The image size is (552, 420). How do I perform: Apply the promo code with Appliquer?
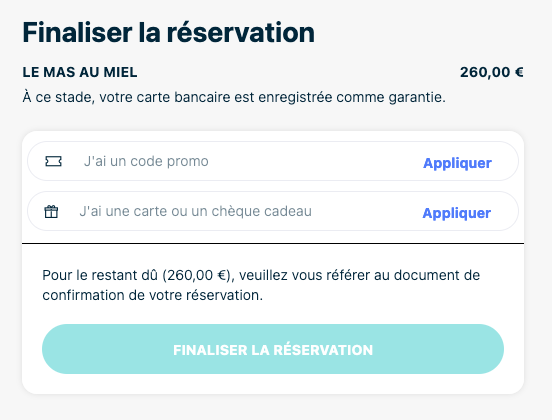[457, 163]
